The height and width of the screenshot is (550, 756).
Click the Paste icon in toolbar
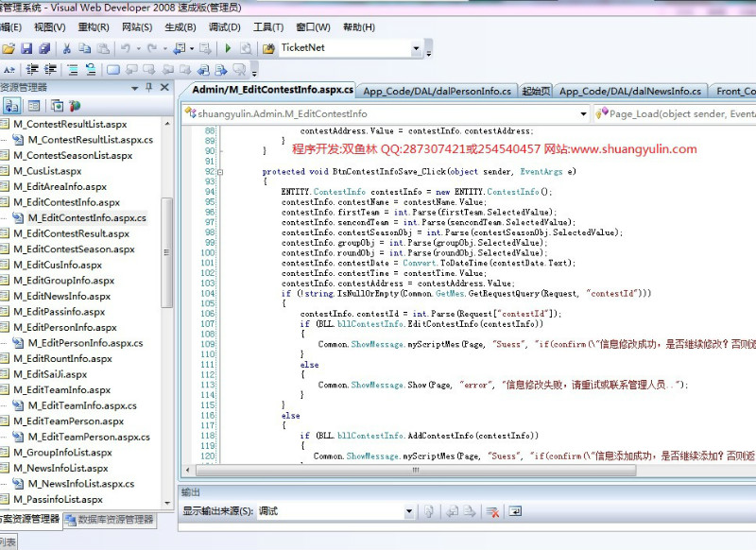coord(103,48)
